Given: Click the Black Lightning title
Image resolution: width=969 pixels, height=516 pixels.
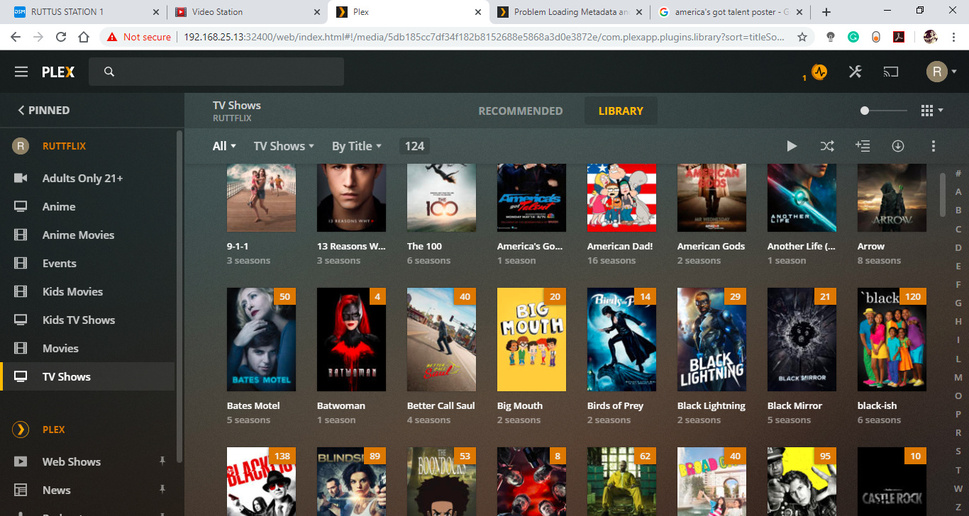Looking at the screenshot, I should tap(711, 405).
